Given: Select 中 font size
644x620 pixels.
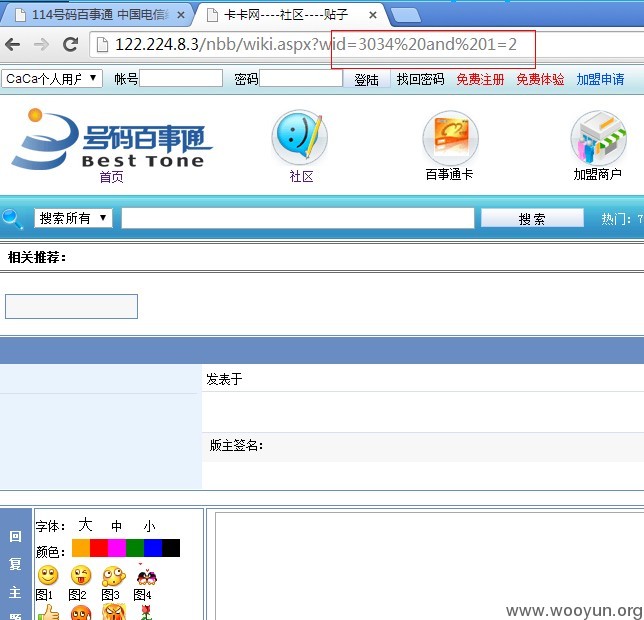Looking at the screenshot, I should point(117,526).
